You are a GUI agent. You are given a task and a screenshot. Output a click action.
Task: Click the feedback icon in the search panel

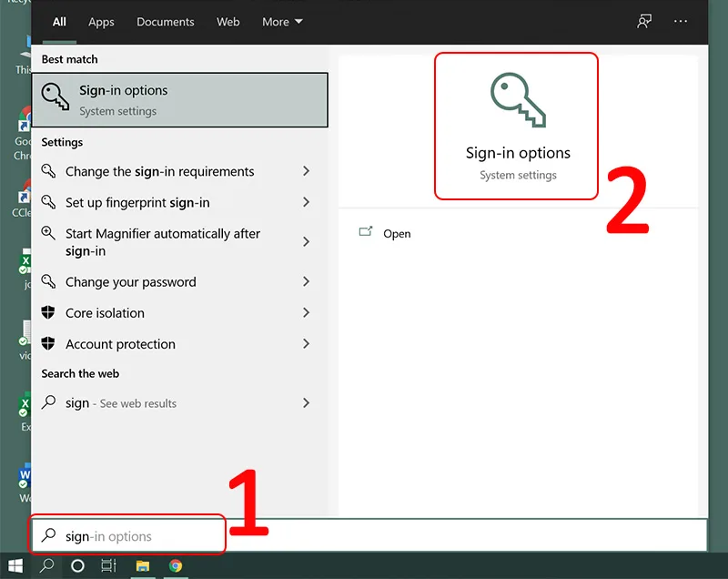[644, 21]
